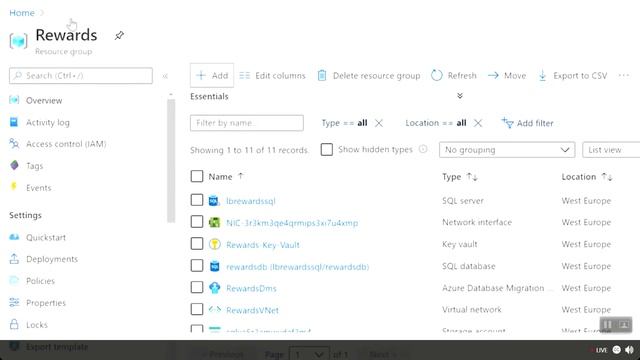This screenshot has height=360, width=640.
Task: Click the SQL database icon of rewardsdb
Action: pos(214,266)
